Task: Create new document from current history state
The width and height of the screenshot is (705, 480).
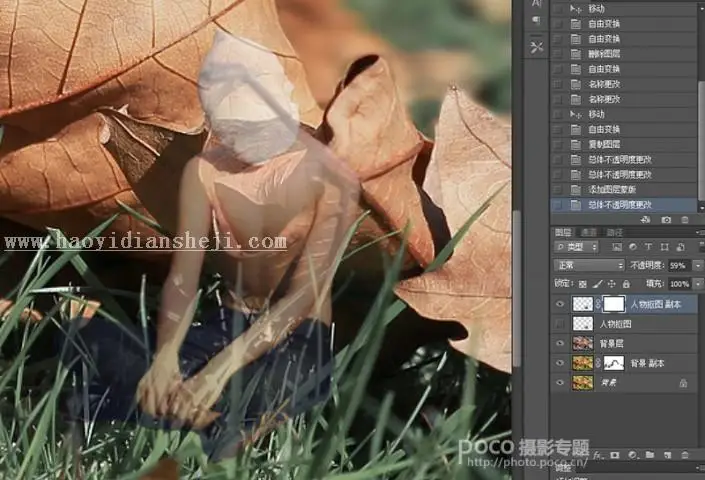Action: click(x=646, y=220)
